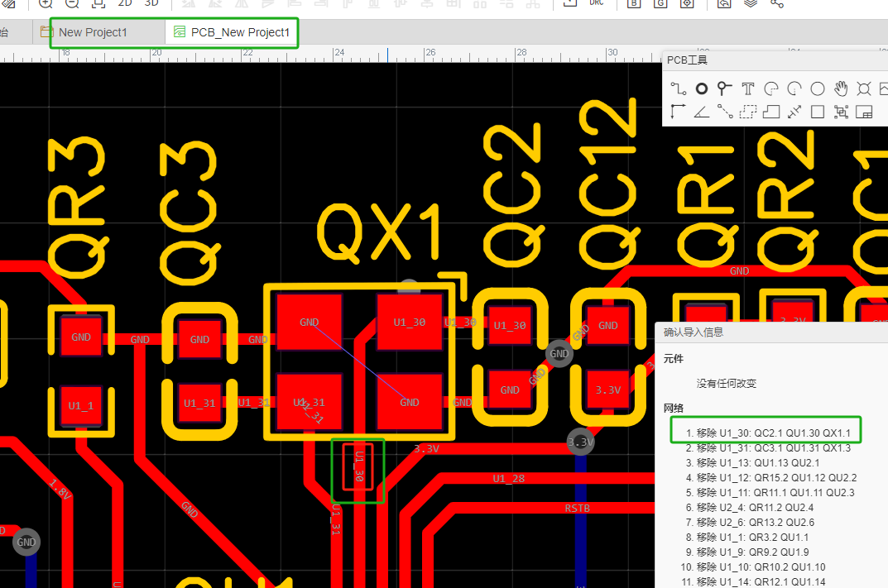Click the U1_28 red track label
Viewport: 888px width, 588px height.
pyautogui.click(x=508, y=479)
